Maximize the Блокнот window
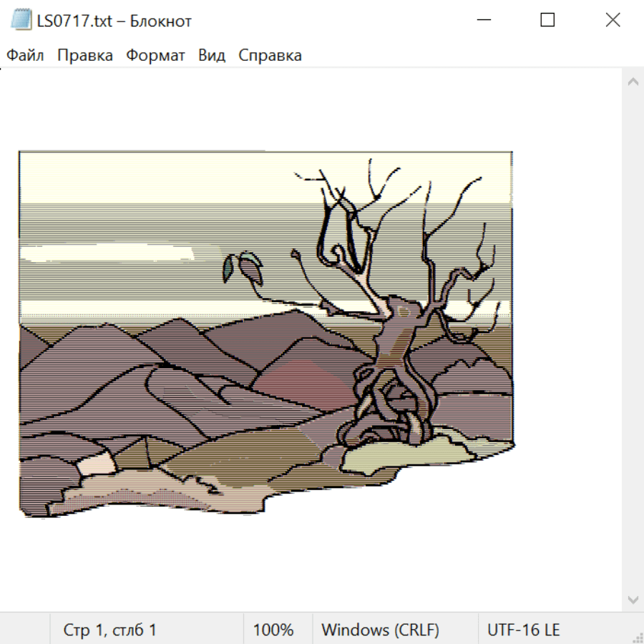This screenshot has height=644, width=644. pyautogui.click(x=547, y=21)
